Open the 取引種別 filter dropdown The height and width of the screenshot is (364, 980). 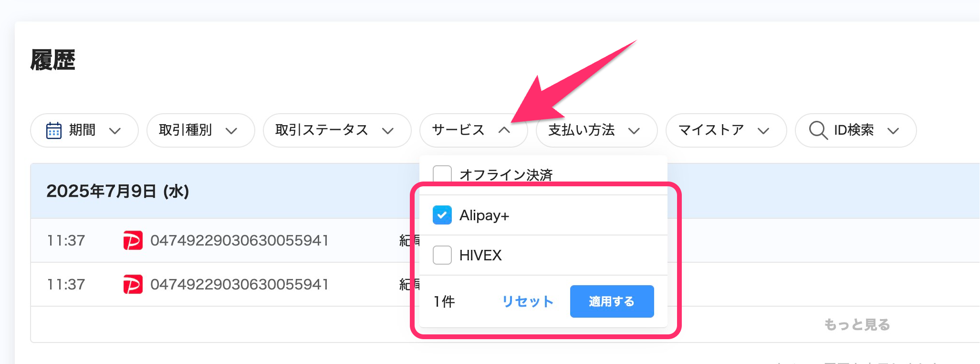200,130
